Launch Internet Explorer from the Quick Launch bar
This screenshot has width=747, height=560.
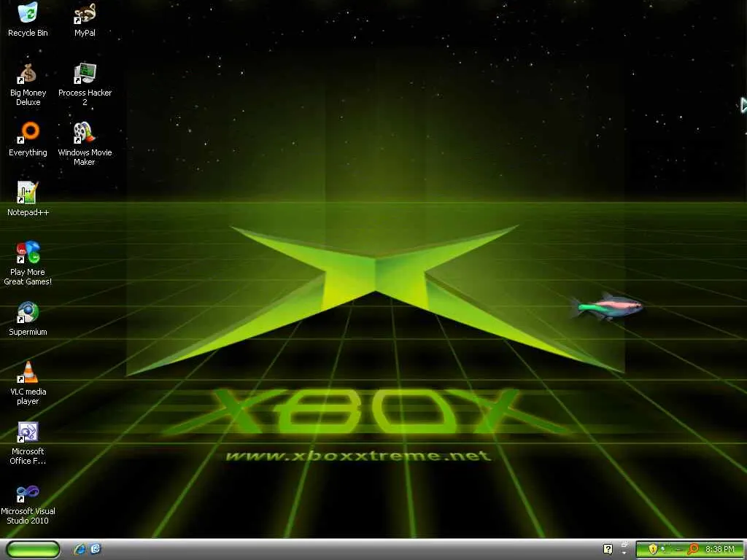click(x=80, y=549)
